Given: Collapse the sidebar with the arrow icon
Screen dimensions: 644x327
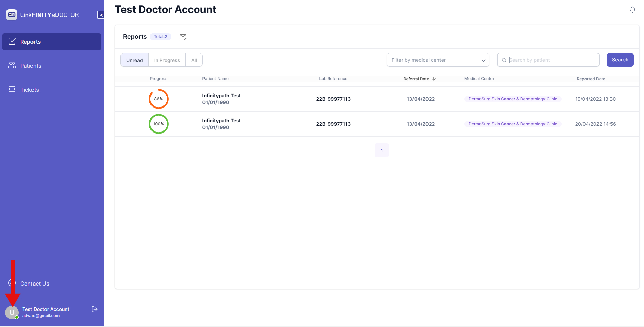Looking at the screenshot, I should tap(101, 15).
